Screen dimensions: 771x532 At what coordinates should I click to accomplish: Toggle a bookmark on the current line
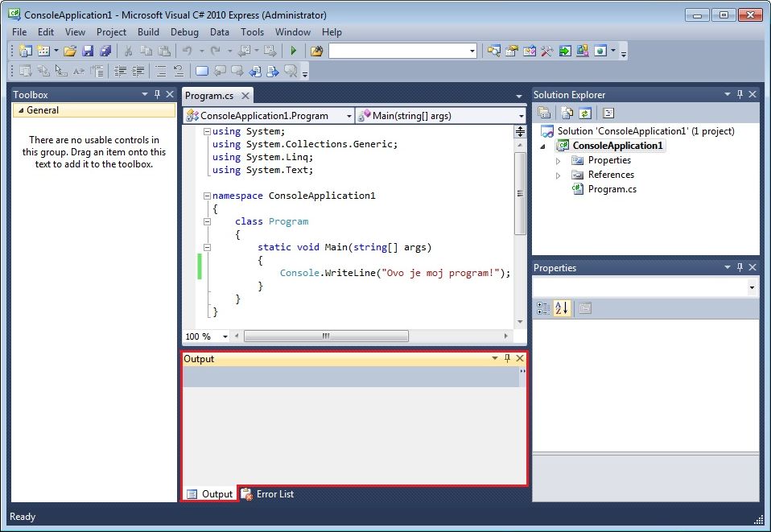(x=201, y=72)
